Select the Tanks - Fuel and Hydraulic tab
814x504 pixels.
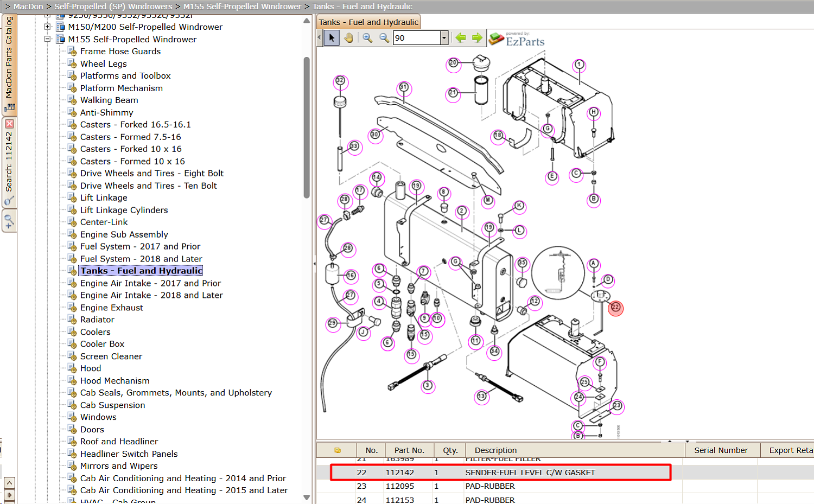pyautogui.click(x=368, y=22)
